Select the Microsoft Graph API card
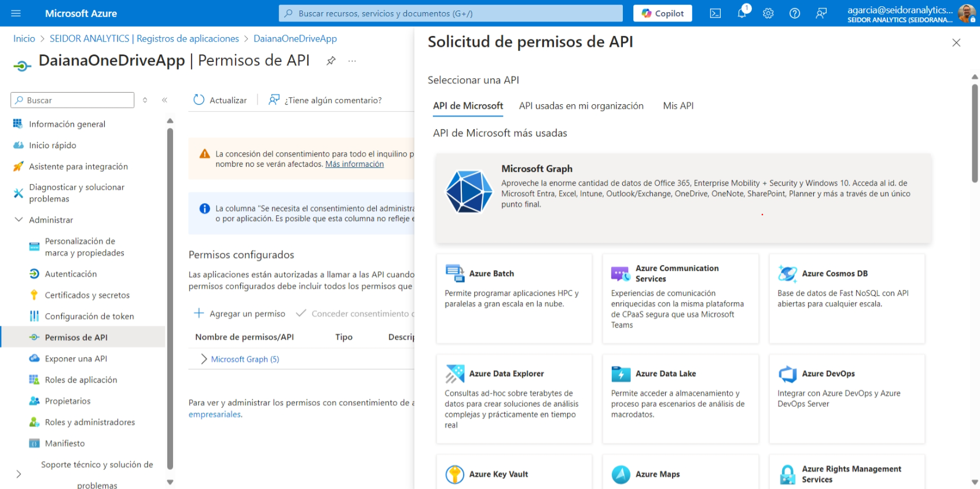 pyautogui.click(x=683, y=198)
